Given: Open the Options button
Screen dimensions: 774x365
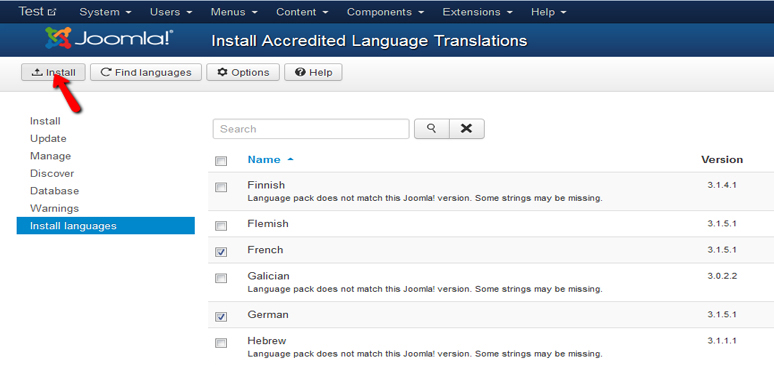Looking at the screenshot, I should [243, 72].
